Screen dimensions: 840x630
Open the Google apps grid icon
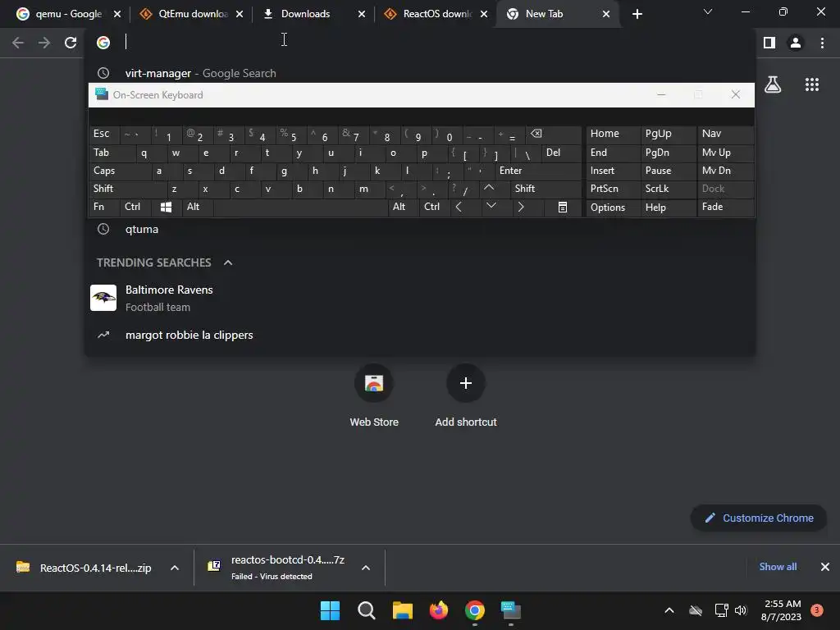(812, 84)
